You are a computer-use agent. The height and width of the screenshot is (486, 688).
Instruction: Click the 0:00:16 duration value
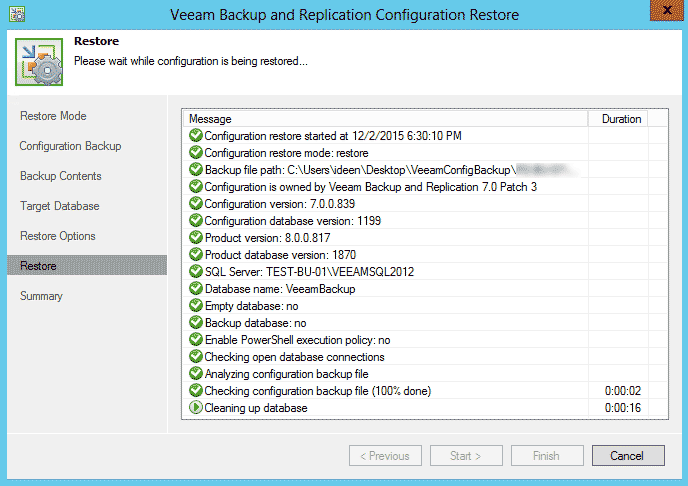(x=623, y=408)
